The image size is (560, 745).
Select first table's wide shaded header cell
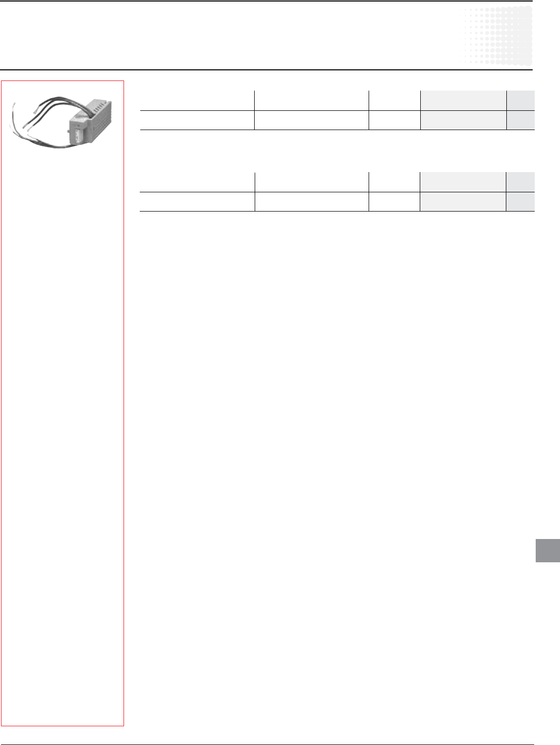pyautogui.click(x=463, y=101)
